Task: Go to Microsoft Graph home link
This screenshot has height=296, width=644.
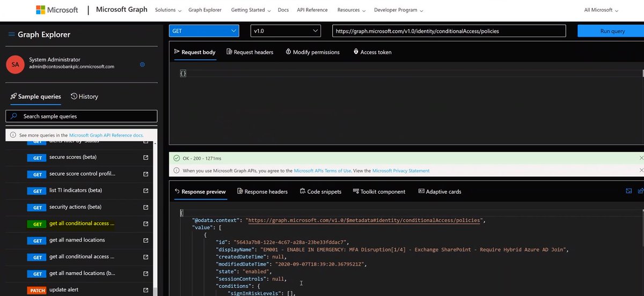Action: [x=122, y=10]
